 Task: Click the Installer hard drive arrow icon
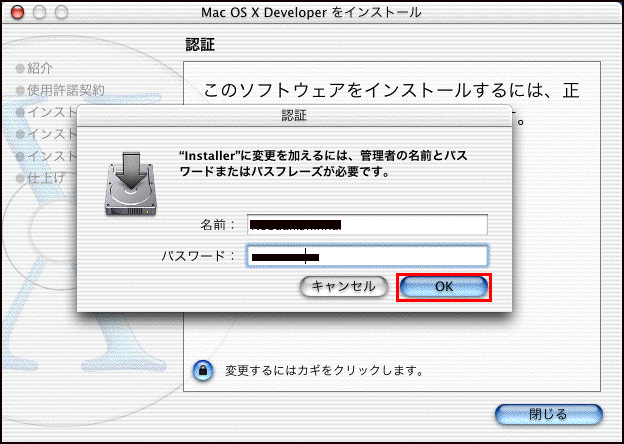131,183
